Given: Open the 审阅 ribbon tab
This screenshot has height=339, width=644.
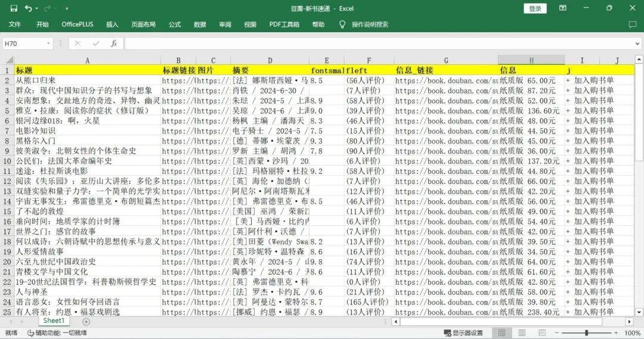Looking at the screenshot, I should pyautogui.click(x=225, y=24).
